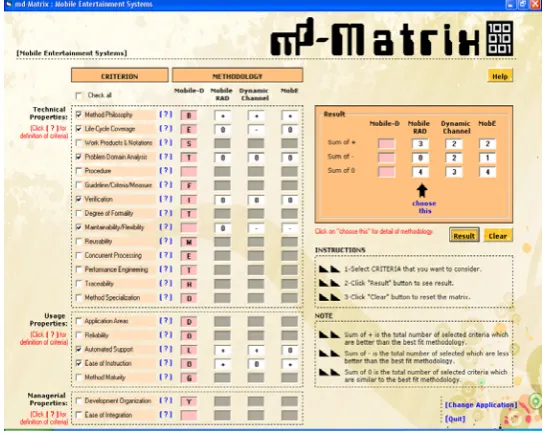Tick Concurrent Processing checkbox
Viewport: 543px width, 434px height.
pyautogui.click(x=79, y=255)
